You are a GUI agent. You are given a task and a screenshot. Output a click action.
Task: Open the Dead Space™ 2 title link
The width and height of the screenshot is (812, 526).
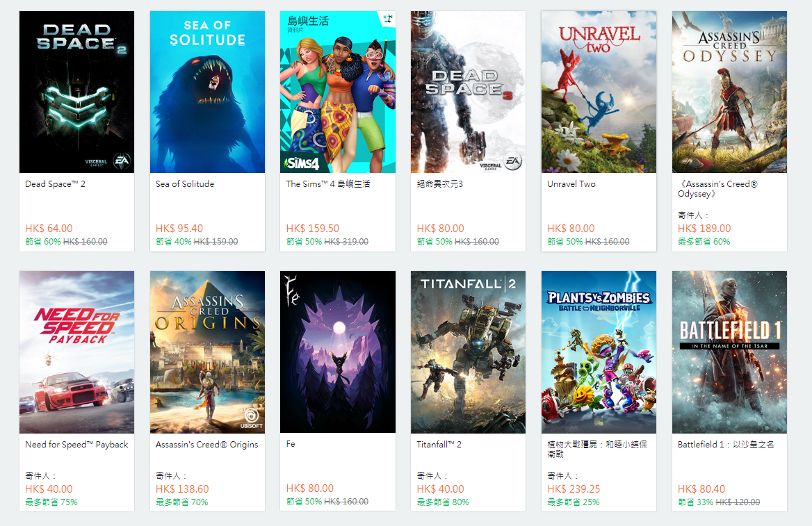(x=55, y=184)
